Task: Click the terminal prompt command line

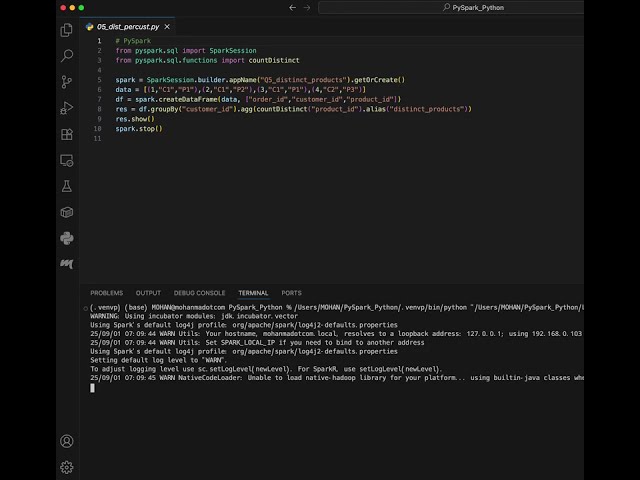Action: pos(337,307)
